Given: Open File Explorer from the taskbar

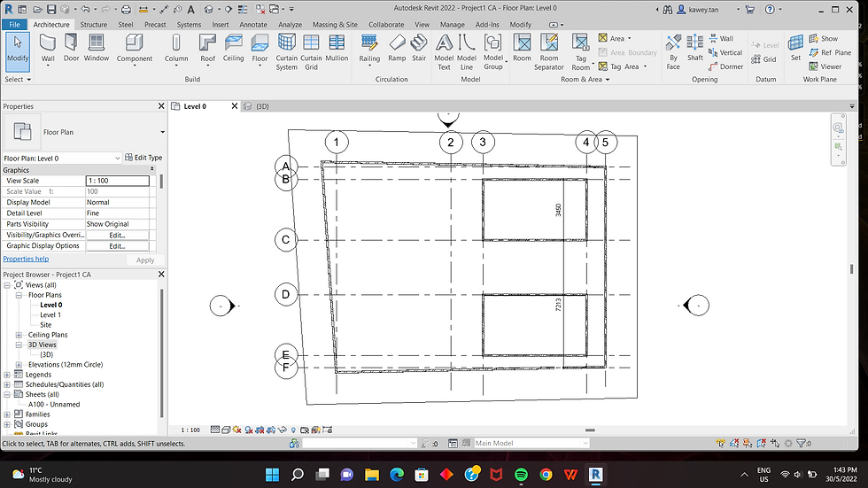Looking at the screenshot, I should 371,474.
